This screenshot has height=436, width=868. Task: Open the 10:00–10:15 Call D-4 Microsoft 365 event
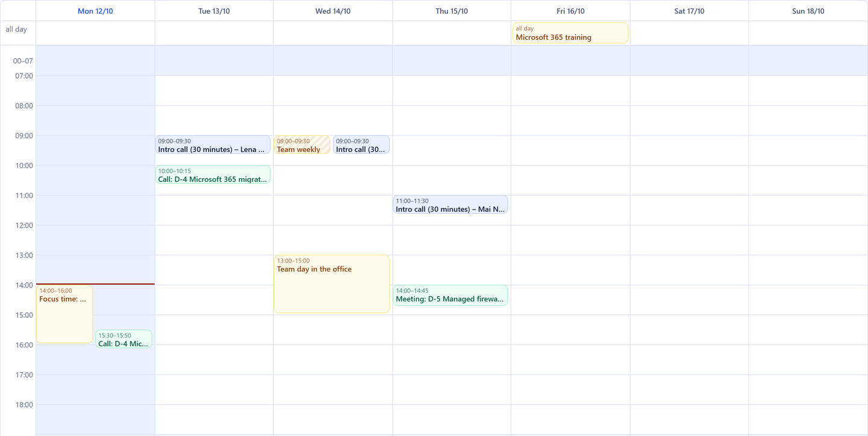213,175
